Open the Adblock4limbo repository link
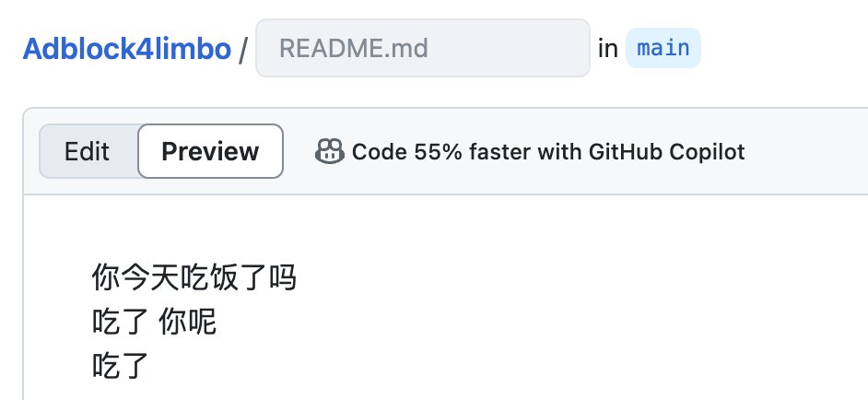 pyautogui.click(x=127, y=49)
